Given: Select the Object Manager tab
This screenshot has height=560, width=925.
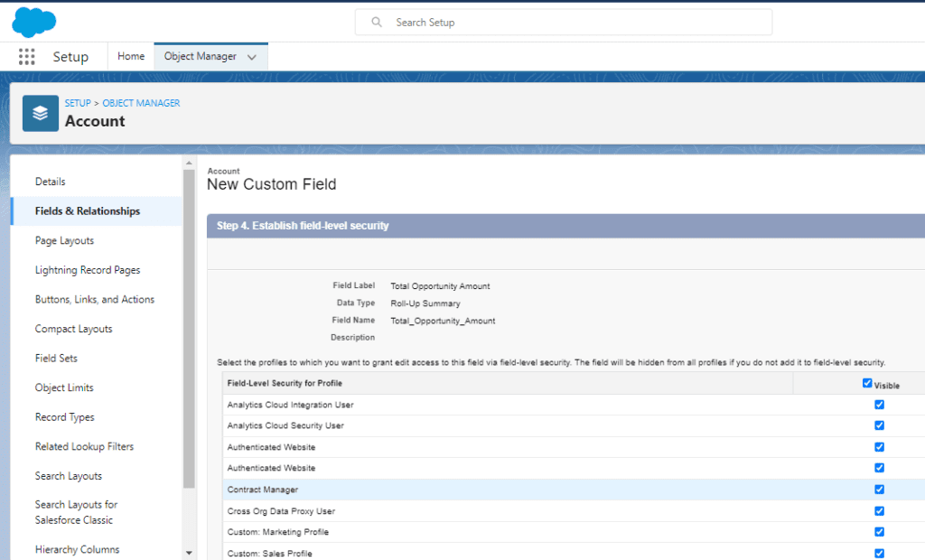Looking at the screenshot, I should point(200,56).
